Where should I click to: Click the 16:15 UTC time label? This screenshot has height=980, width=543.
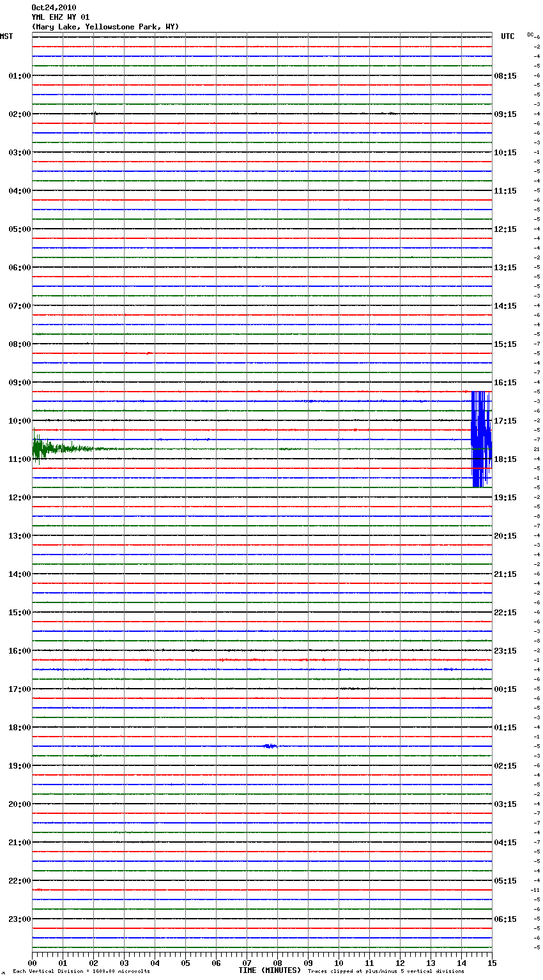coord(505,383)
